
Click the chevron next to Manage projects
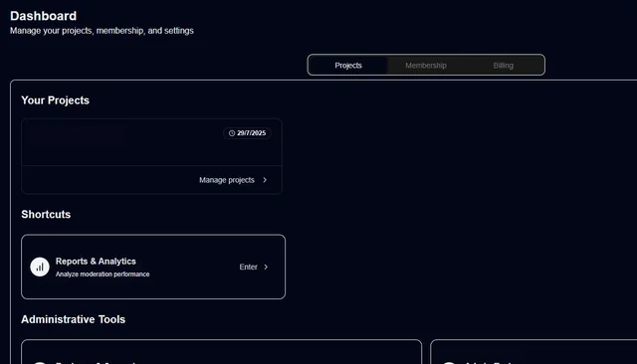point(265,180)
